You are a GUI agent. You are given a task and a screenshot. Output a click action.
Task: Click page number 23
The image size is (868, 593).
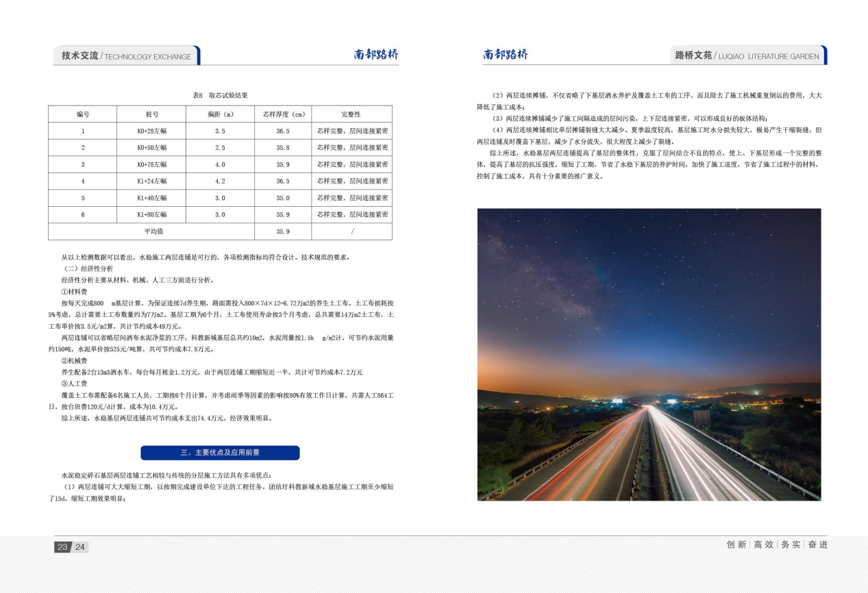(x=62, y=546)
